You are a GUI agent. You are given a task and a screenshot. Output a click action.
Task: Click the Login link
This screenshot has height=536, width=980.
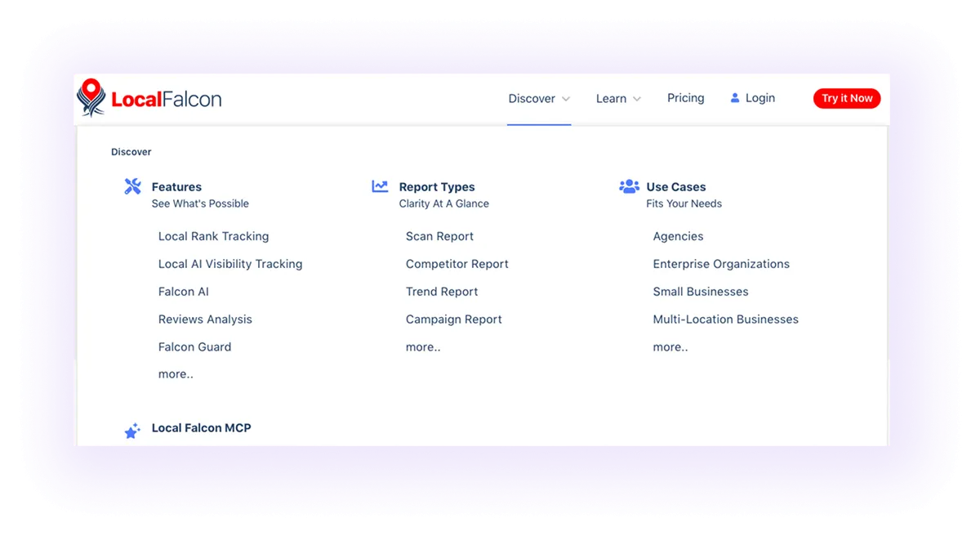click(759, 97)
